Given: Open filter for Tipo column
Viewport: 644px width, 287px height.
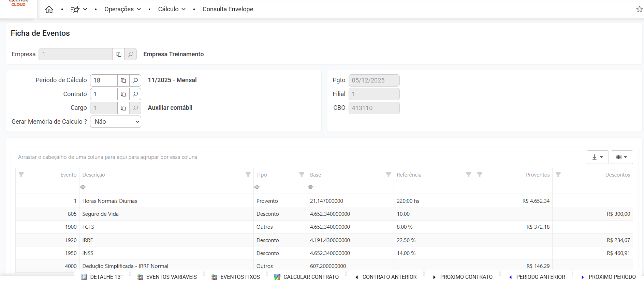Looking at the screenshot, I should (x=302, y=175).
